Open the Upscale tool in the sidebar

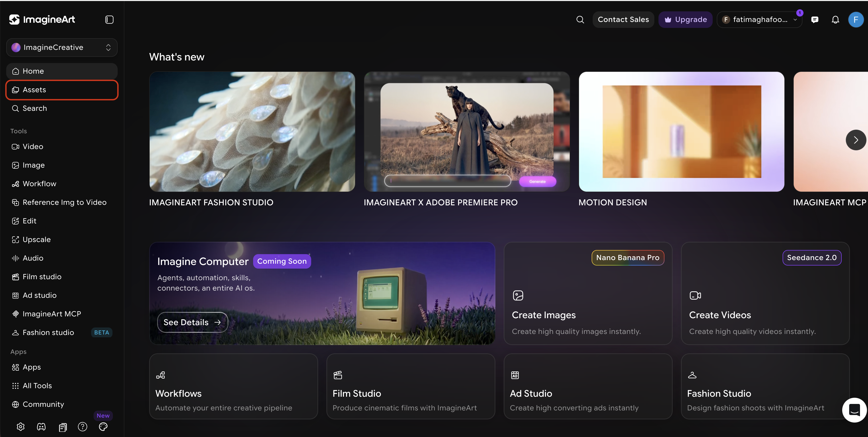pyautogui.click(x=62, y=239)
